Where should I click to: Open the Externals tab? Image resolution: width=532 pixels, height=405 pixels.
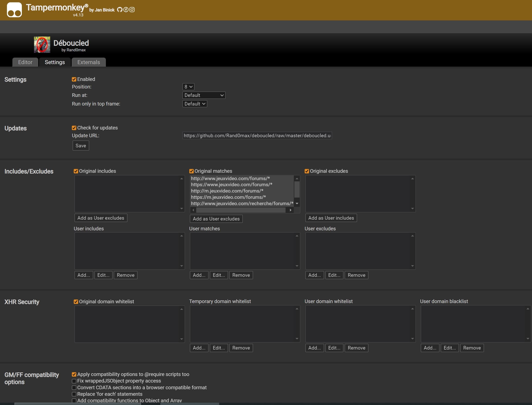[x=88, y=62]
